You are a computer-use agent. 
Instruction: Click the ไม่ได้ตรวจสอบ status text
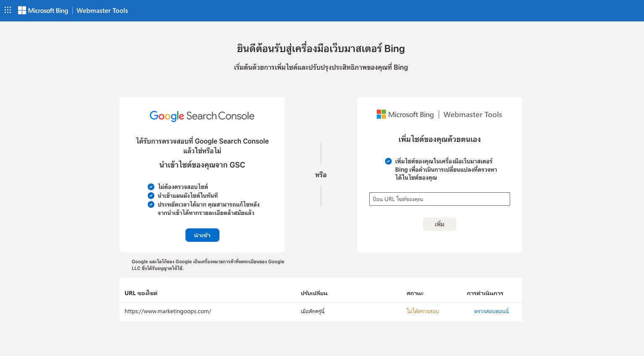(x=422, y=311)
